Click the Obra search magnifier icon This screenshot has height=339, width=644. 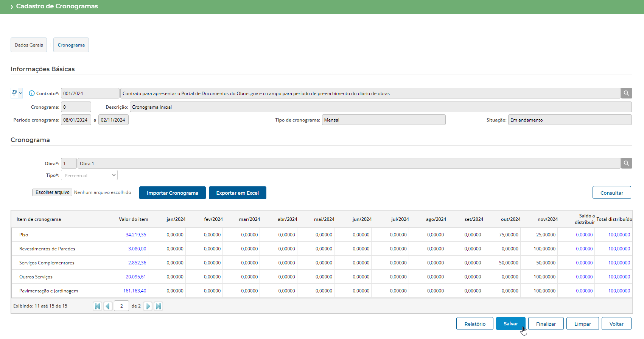tap(626, 163)
